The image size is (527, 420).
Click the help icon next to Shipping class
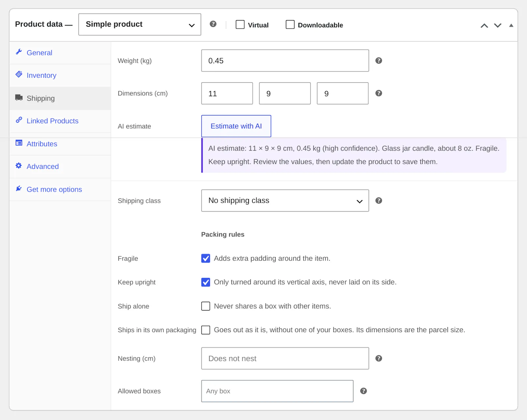coord(379,200)
